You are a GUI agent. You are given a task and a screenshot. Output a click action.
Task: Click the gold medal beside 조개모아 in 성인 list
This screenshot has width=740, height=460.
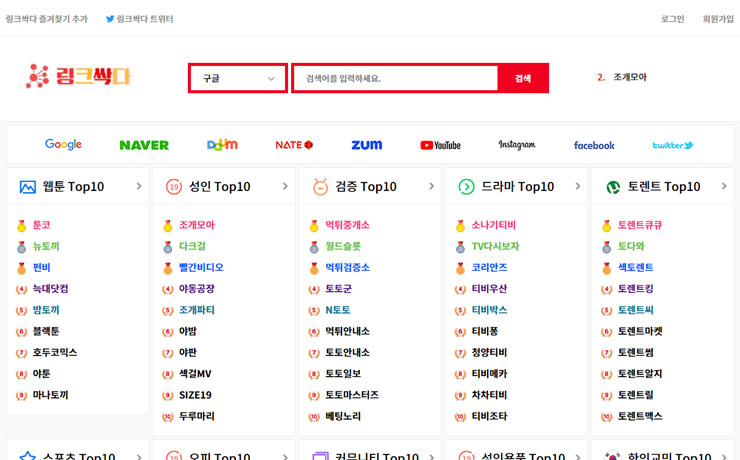168,226
